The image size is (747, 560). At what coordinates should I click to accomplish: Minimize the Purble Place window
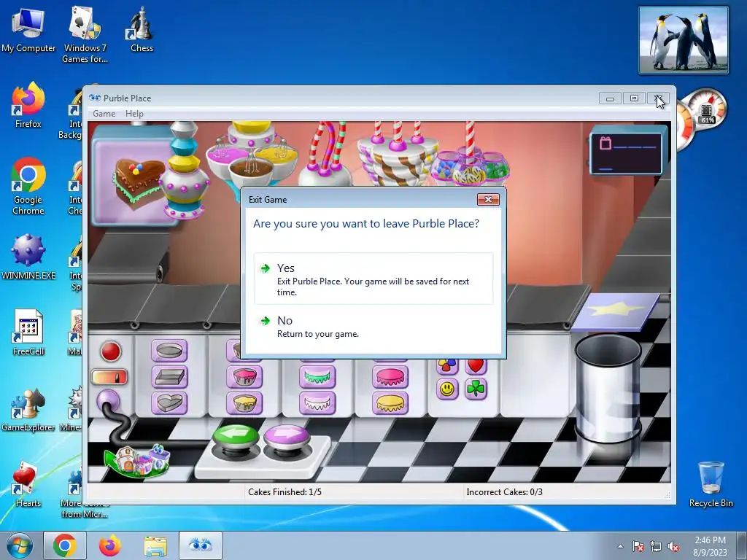[610, 98]
